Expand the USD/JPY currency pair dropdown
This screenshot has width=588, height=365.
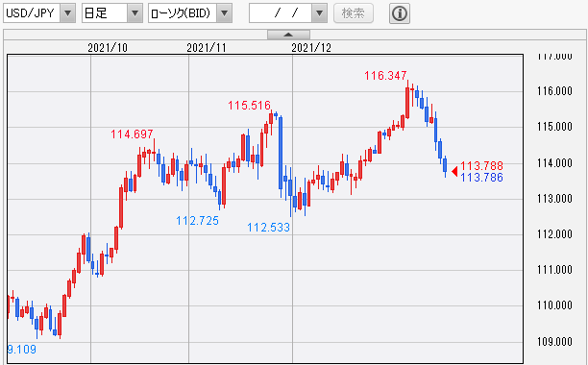(x=68, y=13)
